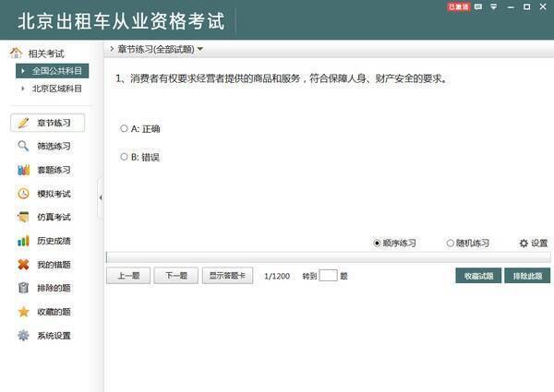
Task: Click the settings gear icon beside 设置
Action: tap(524, 244)
